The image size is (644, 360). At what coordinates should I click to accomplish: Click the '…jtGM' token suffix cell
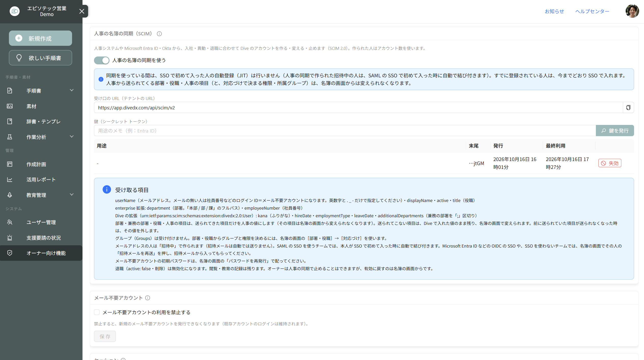(x=476, y=163)
